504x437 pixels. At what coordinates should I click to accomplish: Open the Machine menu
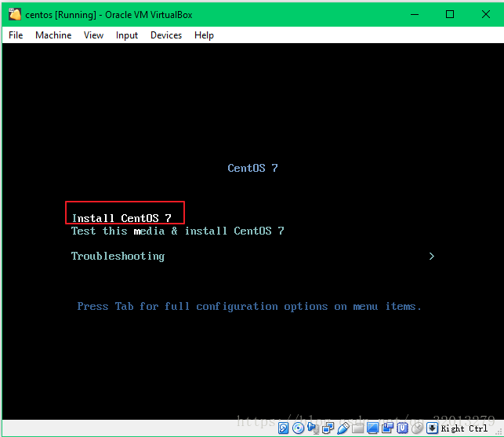pos(53,35)
